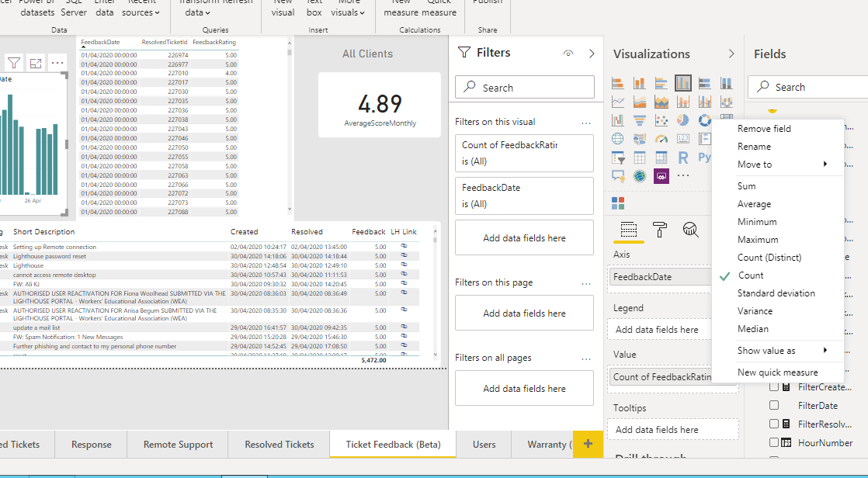
Task: Select the stacked column chart visual
Action: point(640,84)
